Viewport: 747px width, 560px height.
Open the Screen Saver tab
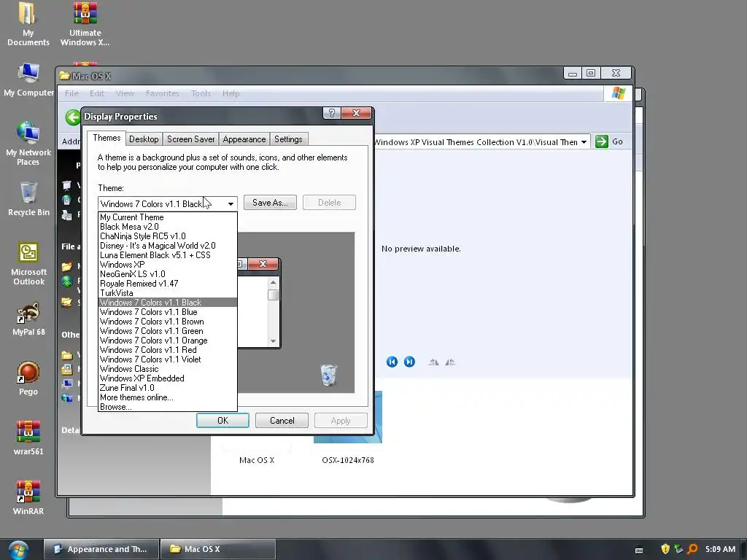[x=190, y=139]
